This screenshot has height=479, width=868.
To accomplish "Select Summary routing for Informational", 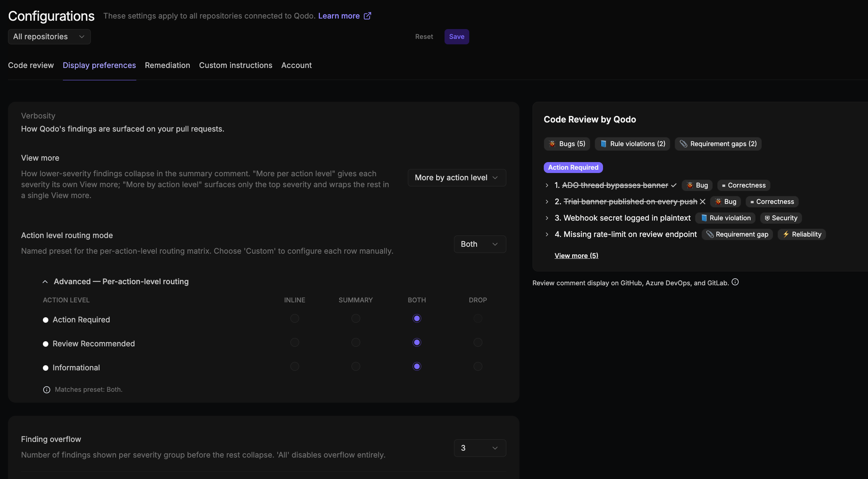I will 356,366.
